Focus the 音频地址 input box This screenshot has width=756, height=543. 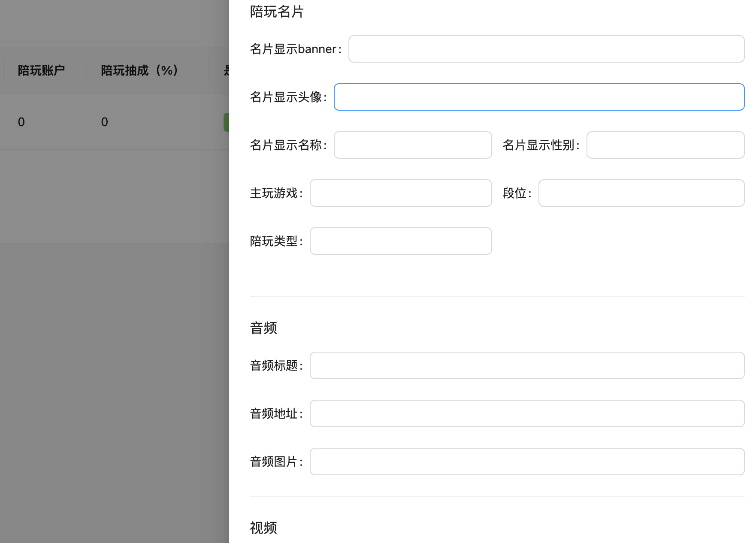(527, 413)
